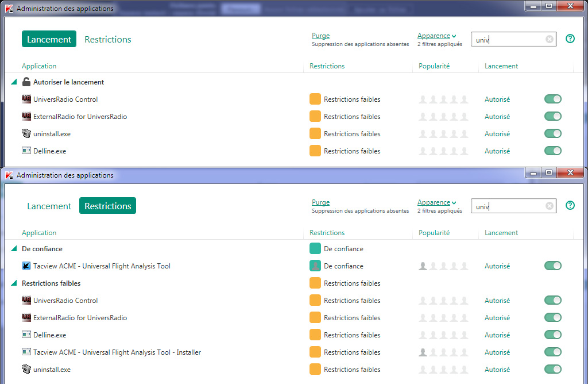This screenshot has height=384, width=588.
Task: Collapse the De confiance group triangle
Action: pos(14,249)
